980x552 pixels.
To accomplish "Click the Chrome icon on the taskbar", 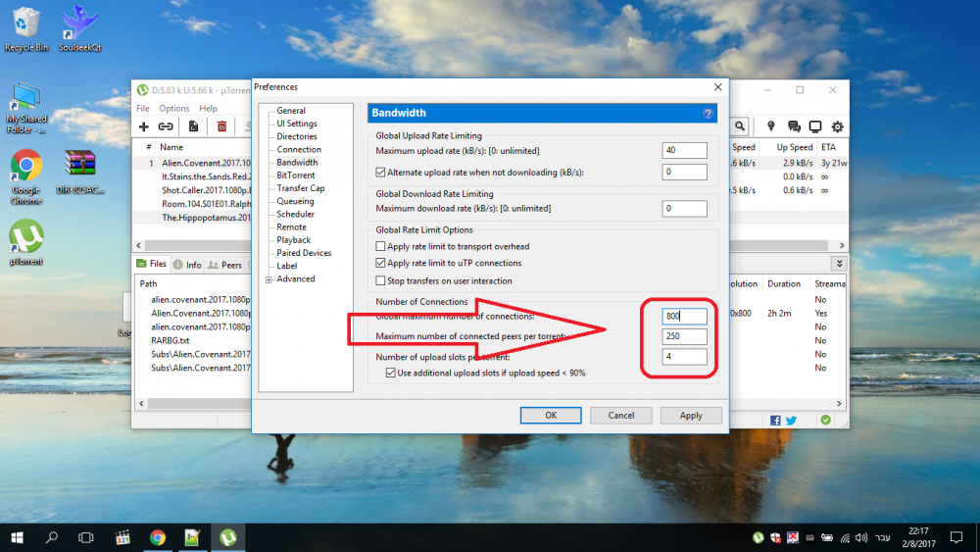I will click(x=158, y=537).
